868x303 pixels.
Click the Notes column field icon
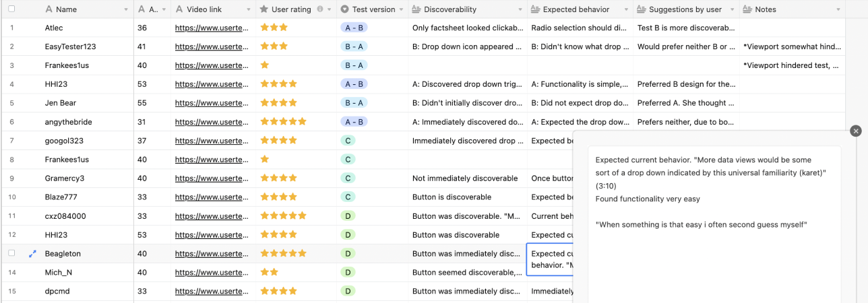pyautogui.click(x=747, y=9)
